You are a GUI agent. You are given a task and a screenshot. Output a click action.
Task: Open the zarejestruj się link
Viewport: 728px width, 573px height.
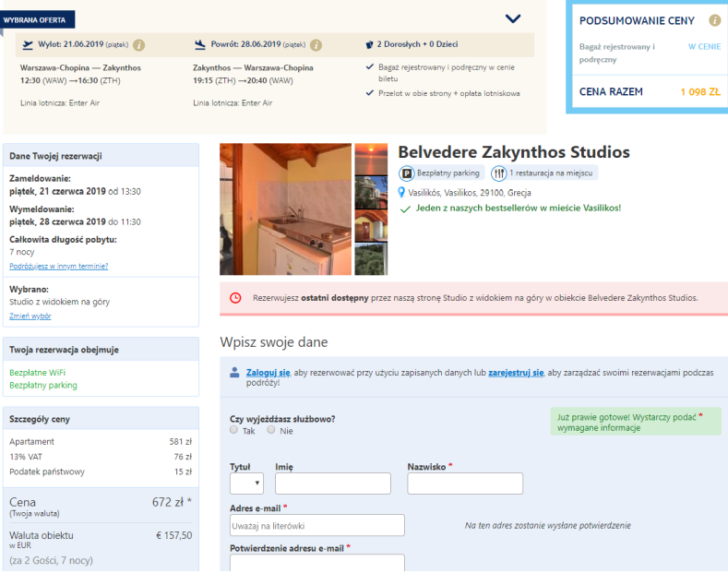[516, 372]
